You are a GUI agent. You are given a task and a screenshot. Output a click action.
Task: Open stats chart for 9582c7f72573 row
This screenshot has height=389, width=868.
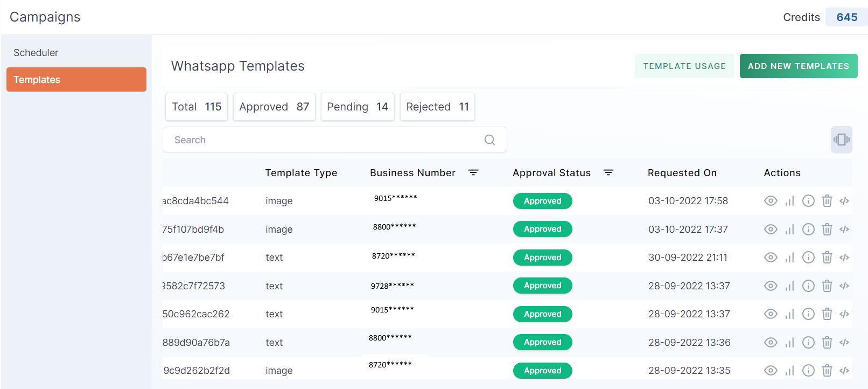point(790,286)
